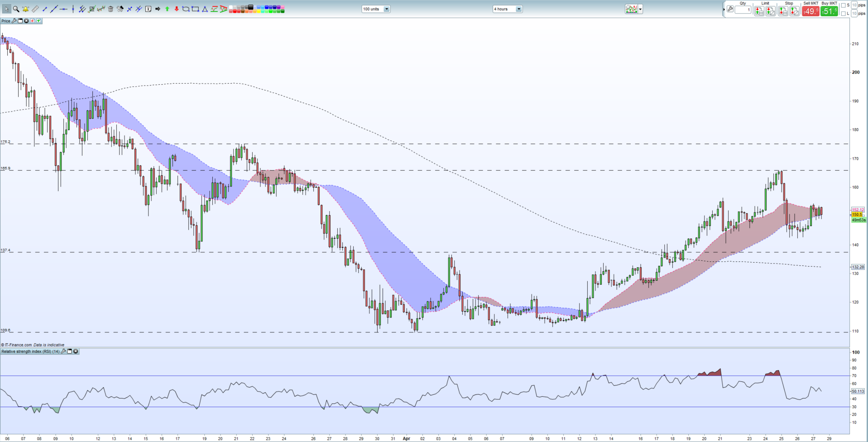The image size is (868, 442).
Task: Pick the pink color swatch
Action: pos(282,7)
